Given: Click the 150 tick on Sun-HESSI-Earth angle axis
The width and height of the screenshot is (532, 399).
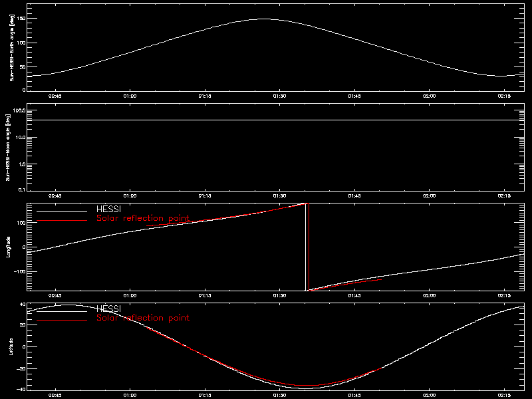Looking at the screenshot, I should tap(21, 19).
